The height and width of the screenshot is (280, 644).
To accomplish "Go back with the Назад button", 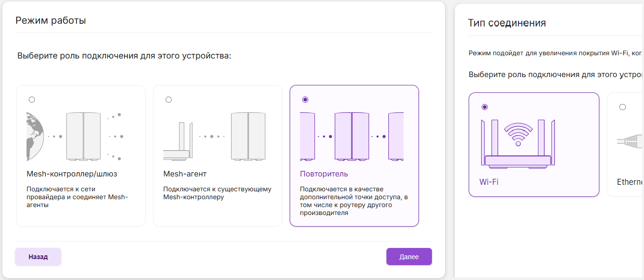I will pos(38,256).
